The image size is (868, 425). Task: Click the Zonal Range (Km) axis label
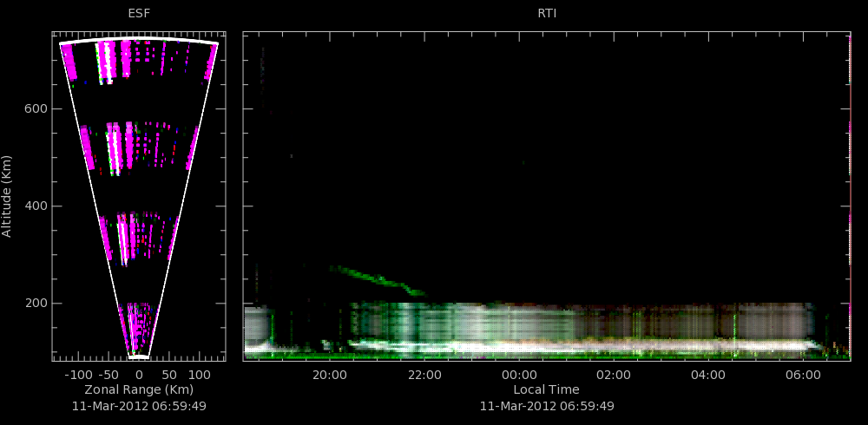[x=140, y=389]
